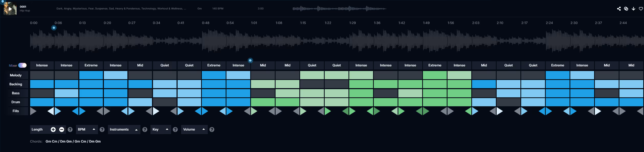Toggle the Drum block in the 0:34 section

tap(165, 102)
